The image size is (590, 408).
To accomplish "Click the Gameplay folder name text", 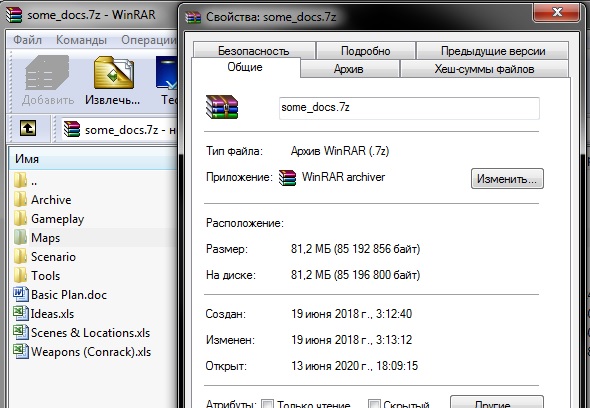I will click(x=58, y=219).
